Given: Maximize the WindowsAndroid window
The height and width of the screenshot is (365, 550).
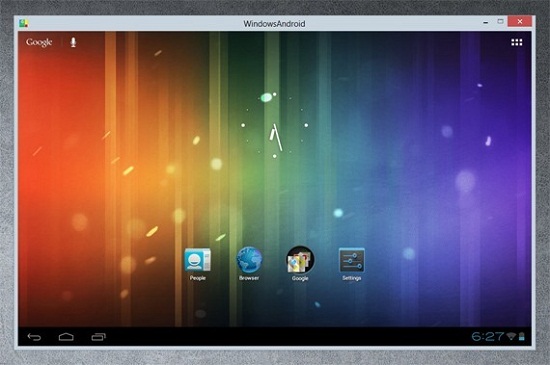Looking at the screenshot, I should click(501, 22).
